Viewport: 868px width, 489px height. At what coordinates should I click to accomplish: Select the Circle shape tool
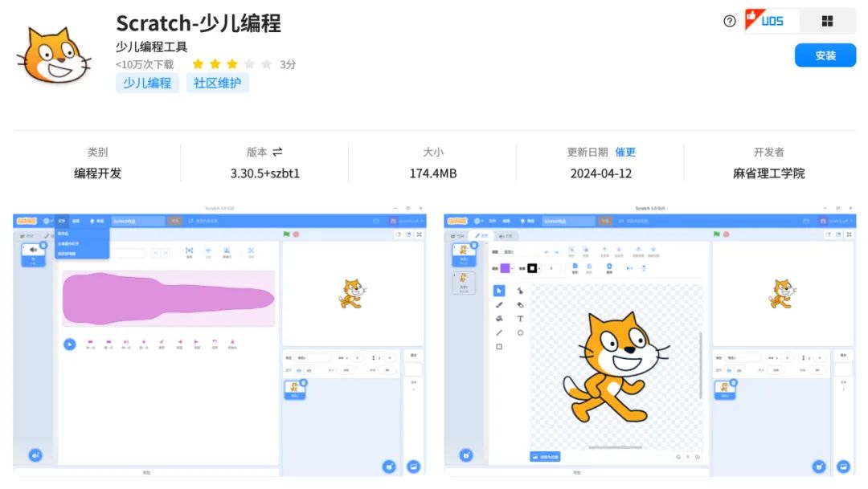click(521, 333)
